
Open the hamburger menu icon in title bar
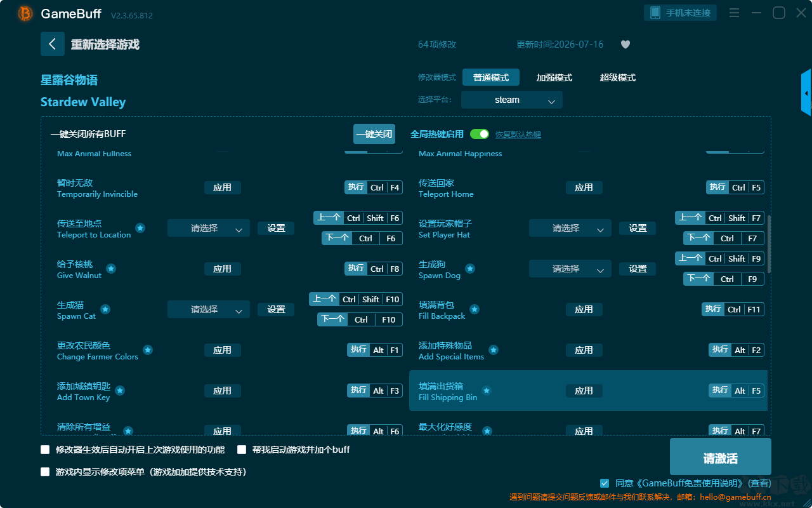pyautogui.click(x=734, y=13)
